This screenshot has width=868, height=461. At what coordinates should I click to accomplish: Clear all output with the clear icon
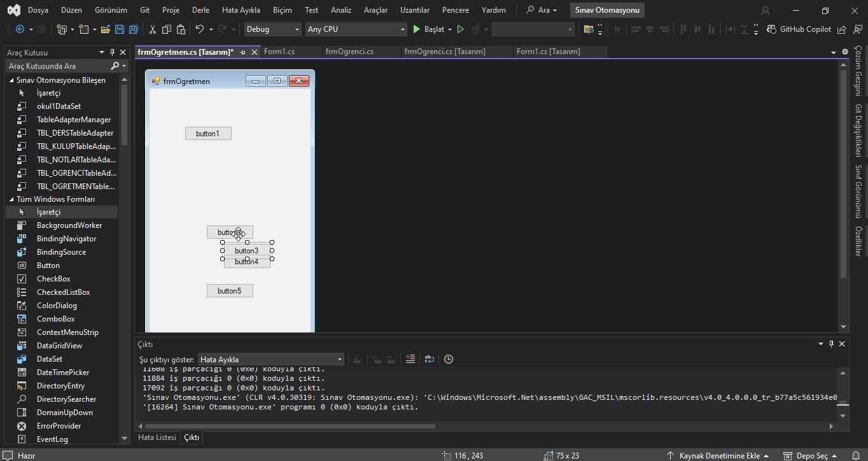point(410,359)
